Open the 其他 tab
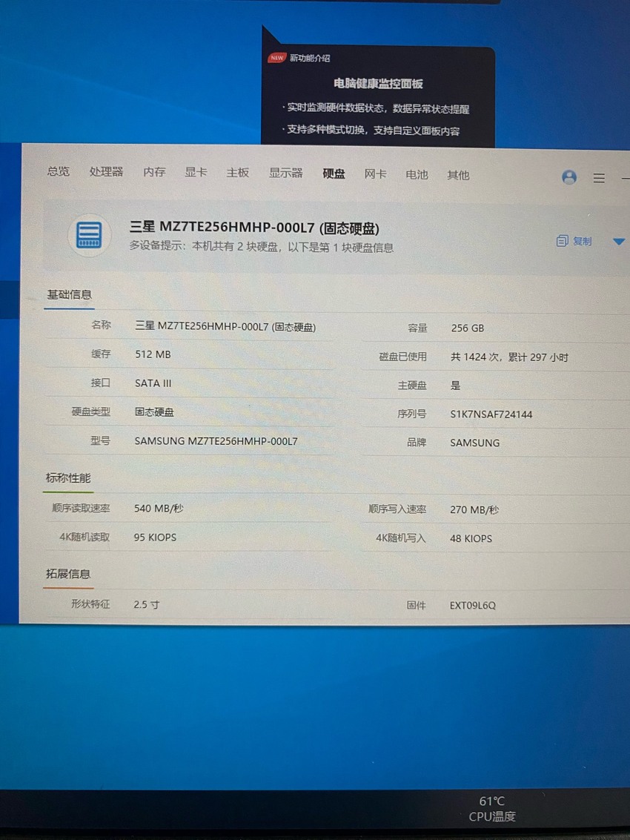This screenshot has width=630, height=840. coord(458,175)
